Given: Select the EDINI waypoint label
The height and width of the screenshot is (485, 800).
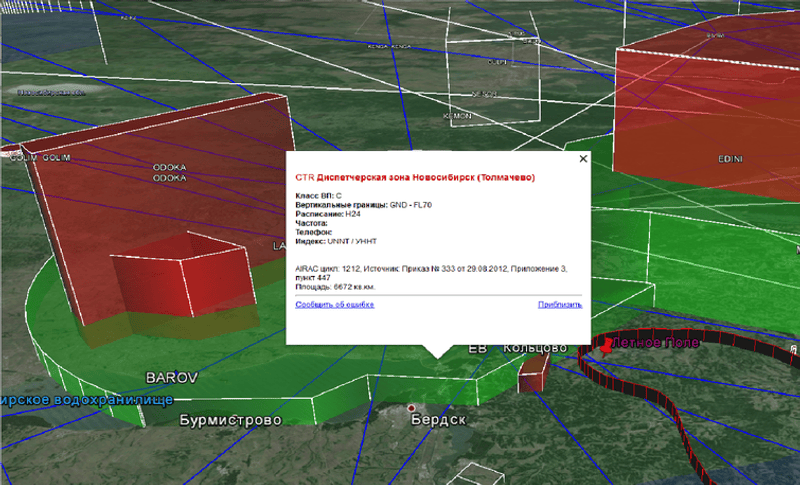Looking at the screenshot, I should [732, 159].
